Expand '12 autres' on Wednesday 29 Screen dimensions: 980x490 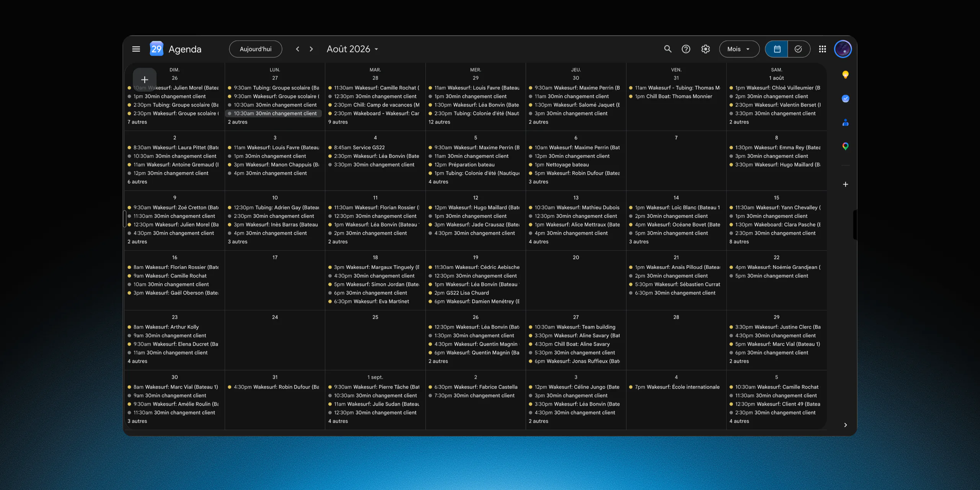tap(439, 122)
